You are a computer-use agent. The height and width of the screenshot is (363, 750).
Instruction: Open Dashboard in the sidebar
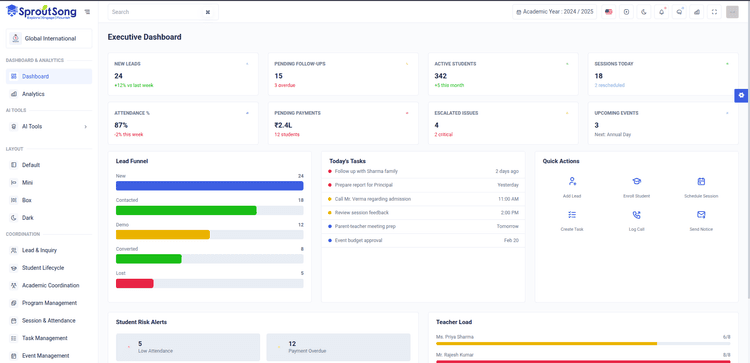(x=49, y=77)
